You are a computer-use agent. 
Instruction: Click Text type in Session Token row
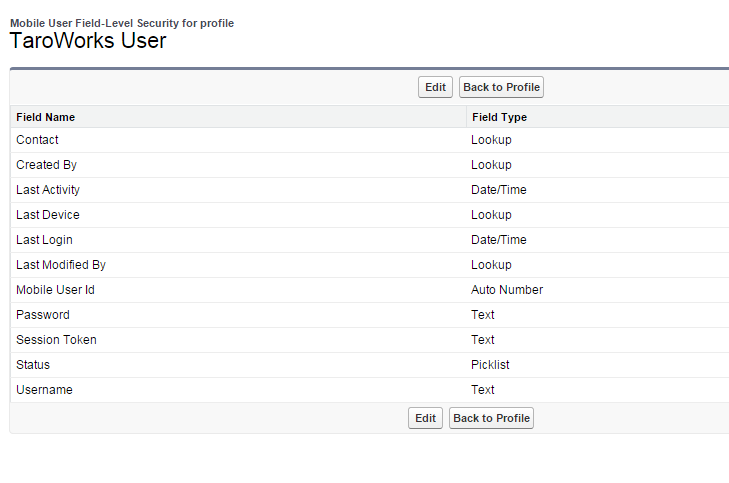click(483, 340)
